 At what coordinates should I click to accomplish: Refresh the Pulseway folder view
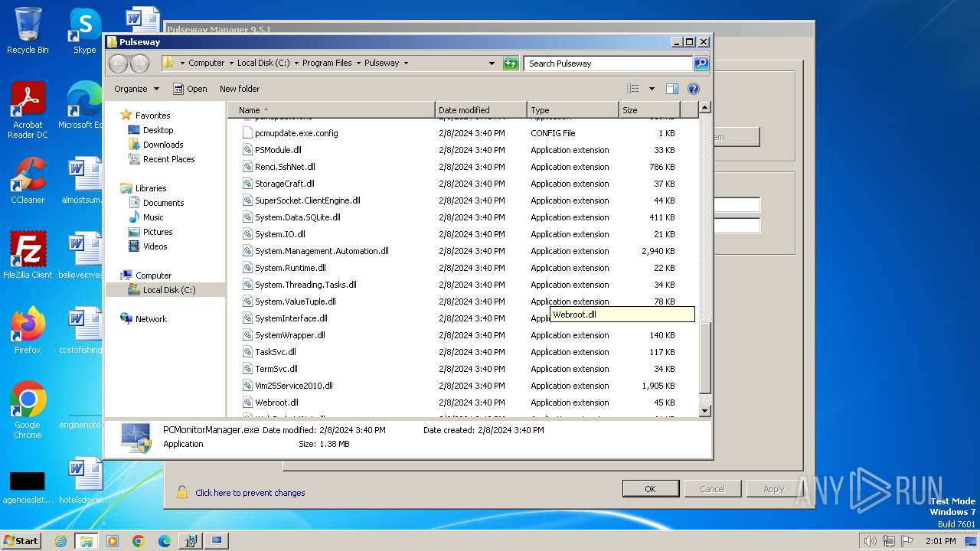pyautogui.click(x=511, y=64)
